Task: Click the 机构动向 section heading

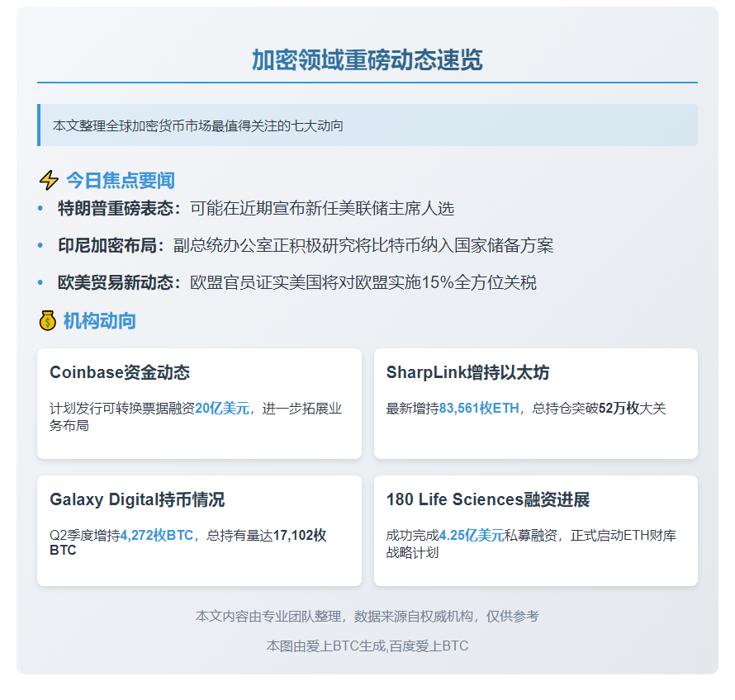Action: click(x=99, y=321)
